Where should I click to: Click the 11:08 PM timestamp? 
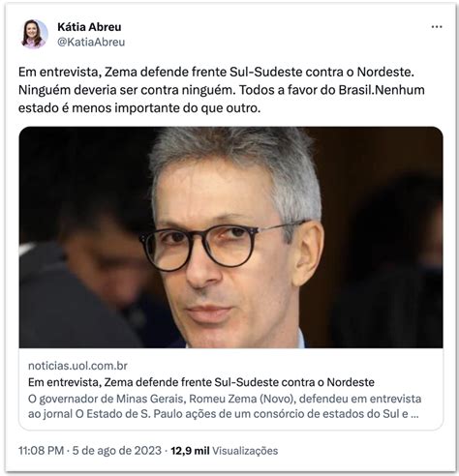coord(41,450)
